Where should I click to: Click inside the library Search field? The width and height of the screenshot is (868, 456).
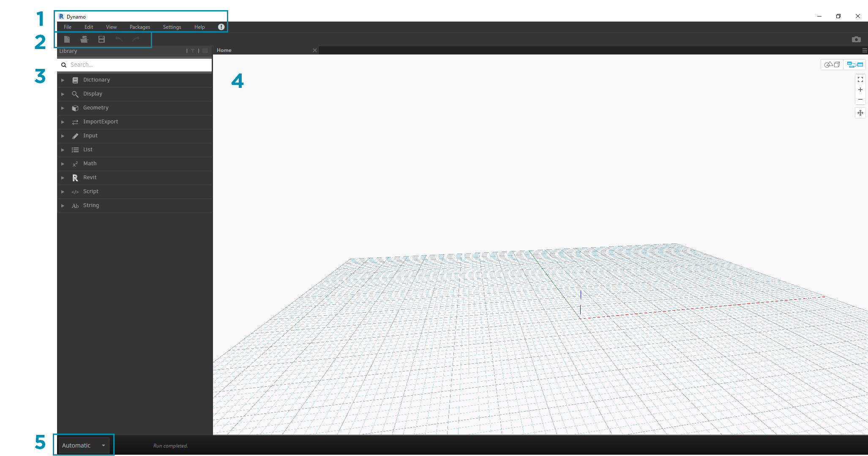pyautogui.click(x=127, y=64)
